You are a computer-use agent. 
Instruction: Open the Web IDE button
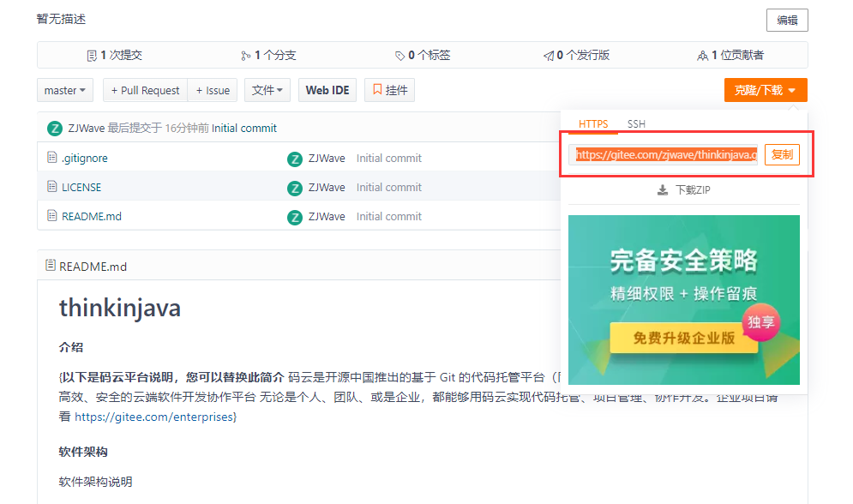point(327,90)
